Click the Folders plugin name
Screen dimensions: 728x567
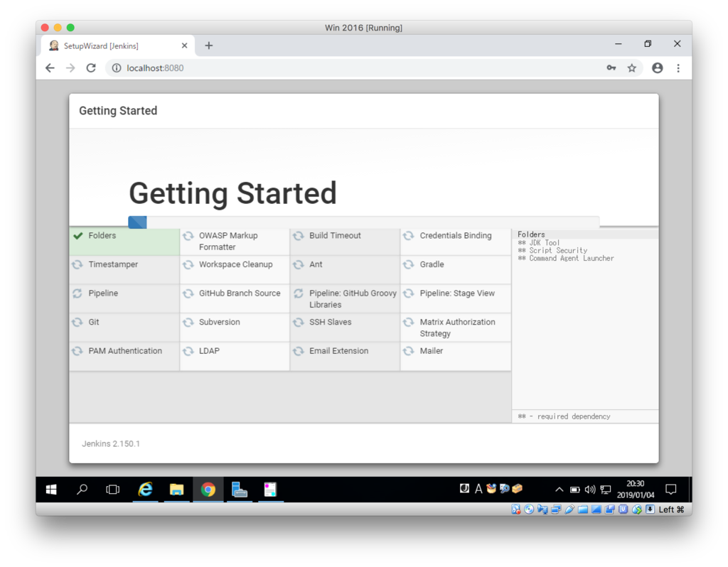[102, 236]
